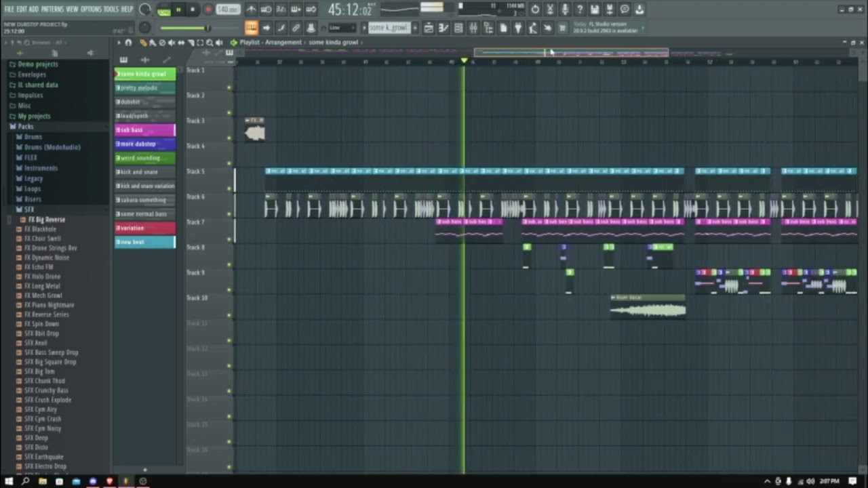868x488 pixels.
Task: Select the playlist Zoom magnifier tool
Action: [x=210, y=42]
